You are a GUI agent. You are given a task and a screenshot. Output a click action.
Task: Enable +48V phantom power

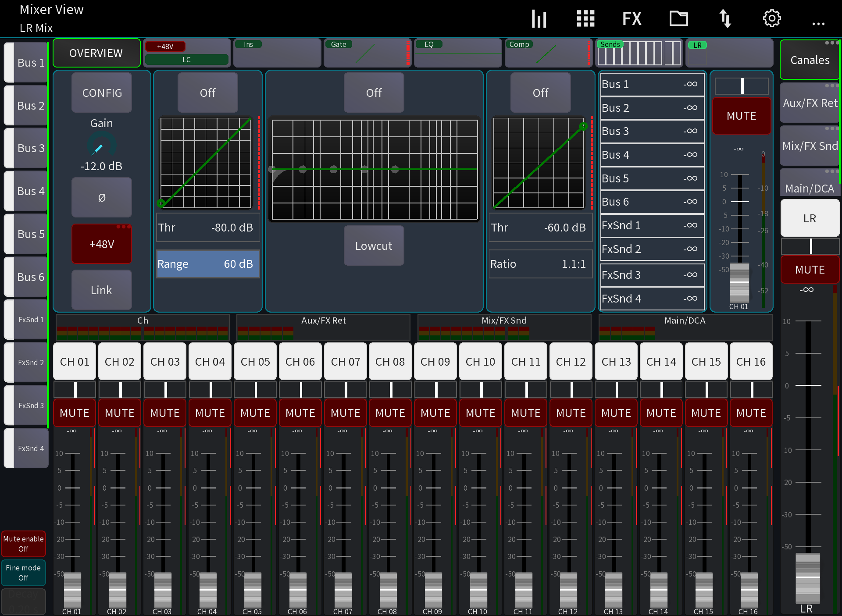(101, 244)
